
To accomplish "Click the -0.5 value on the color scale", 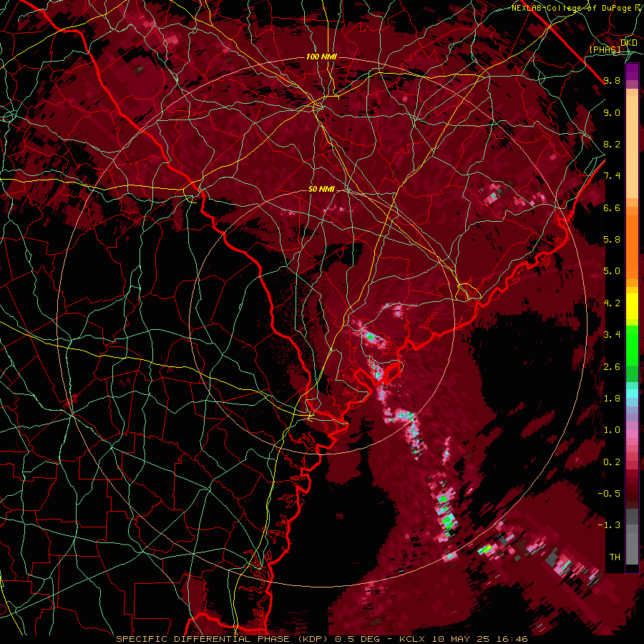I will [609, 494].
